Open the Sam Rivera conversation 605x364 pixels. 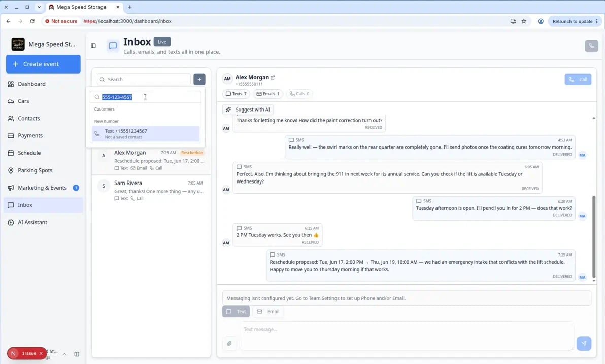(x=151, y=191)
